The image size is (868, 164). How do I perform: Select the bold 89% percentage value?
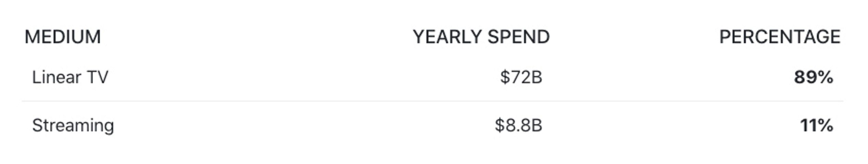click(x=814, y=77)
